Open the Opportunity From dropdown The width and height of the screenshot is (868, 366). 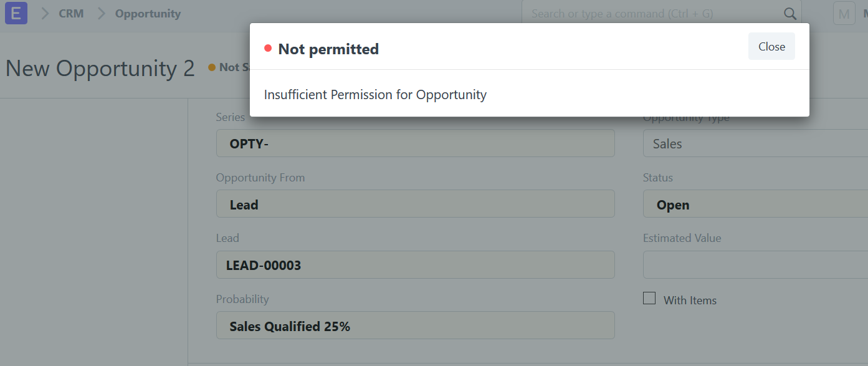point(415,204)
